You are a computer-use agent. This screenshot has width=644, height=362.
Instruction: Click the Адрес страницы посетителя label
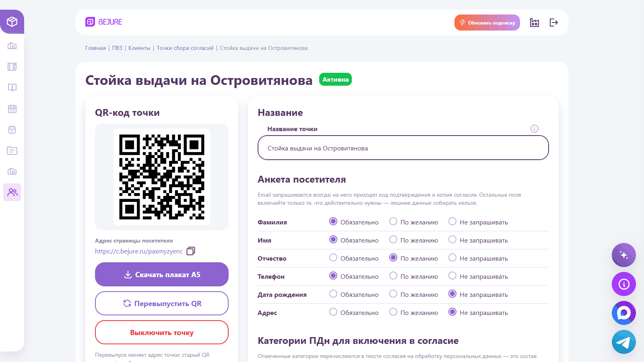[134, 241]
